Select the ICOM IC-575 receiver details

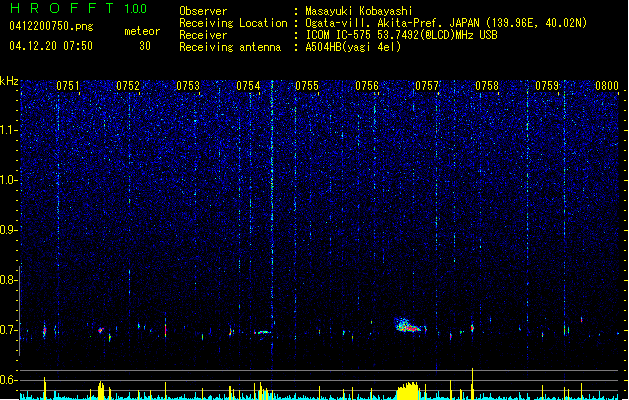402,35
